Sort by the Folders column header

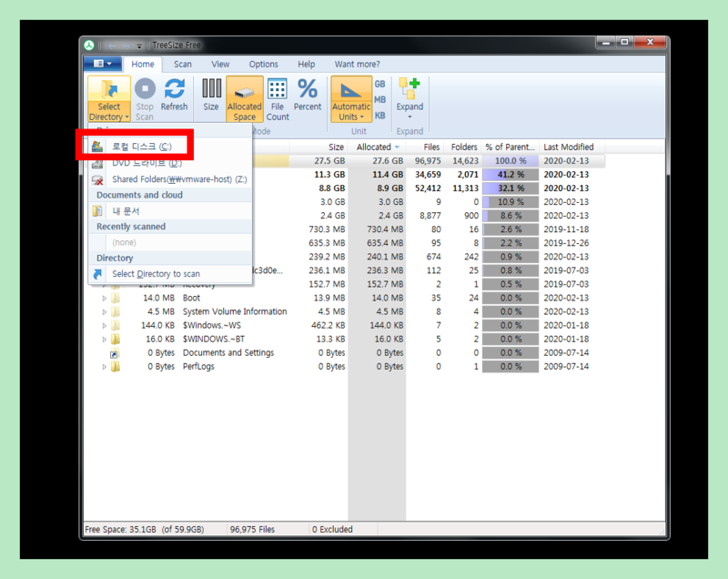click(462, 147)
